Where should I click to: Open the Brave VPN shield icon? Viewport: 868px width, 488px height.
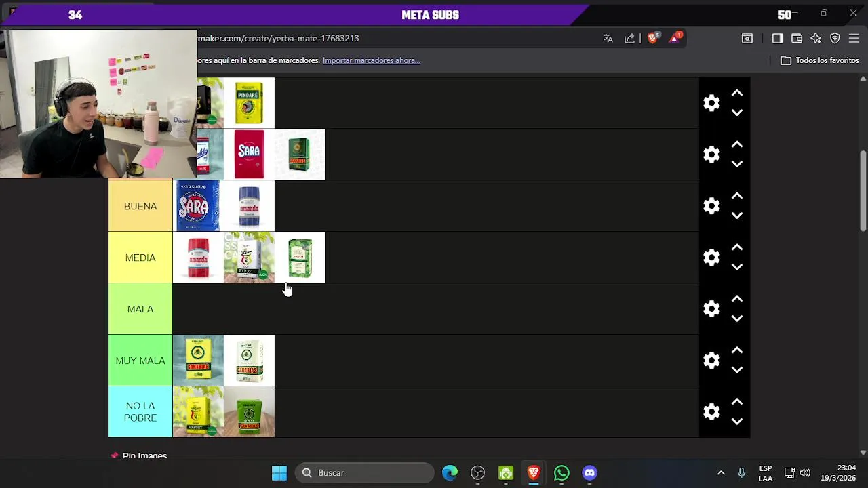click(835, 39)
